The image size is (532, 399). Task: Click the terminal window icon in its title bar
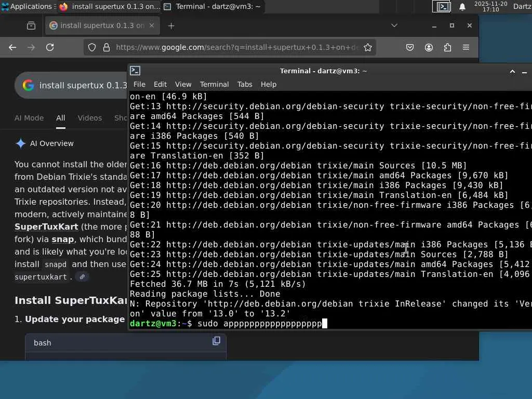coord(136,71)
